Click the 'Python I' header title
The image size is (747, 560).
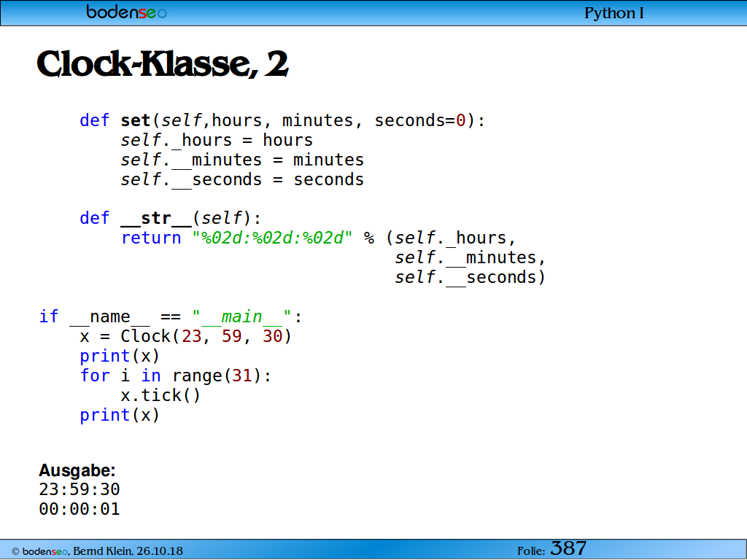(x=614, y=13)
